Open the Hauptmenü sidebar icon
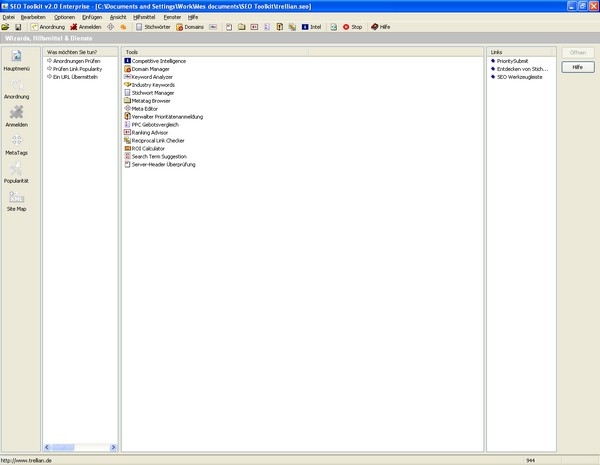The height and width of the screenshot is (465, 600). pyautogui.click(x=16, y=58)
